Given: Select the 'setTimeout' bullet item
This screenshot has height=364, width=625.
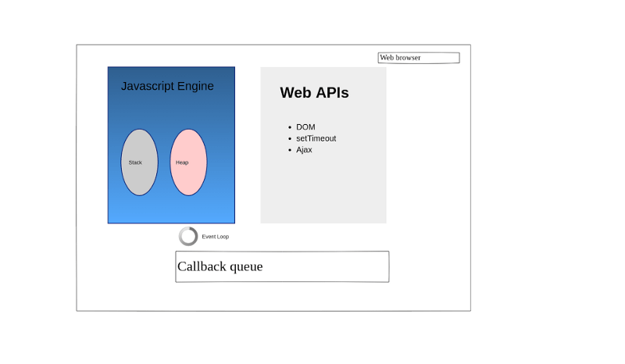Looking at the screenshot, I should pyautogui.click(x=316, y=138).
